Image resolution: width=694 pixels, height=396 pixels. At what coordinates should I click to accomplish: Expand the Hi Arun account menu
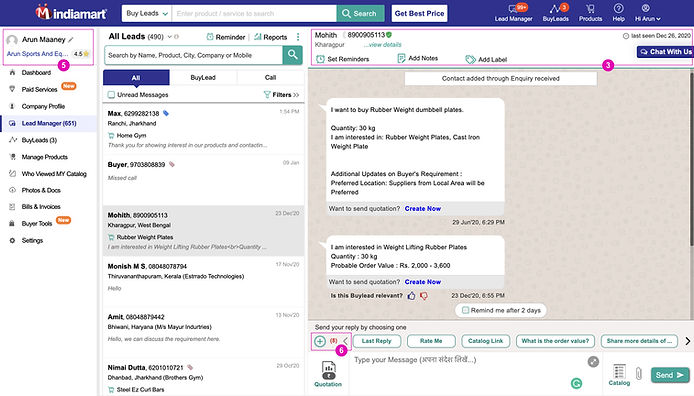click(648, 13)
